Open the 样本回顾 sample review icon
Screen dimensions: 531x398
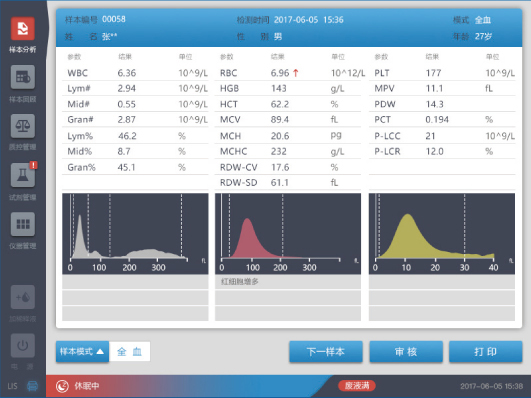pos(23,77)
